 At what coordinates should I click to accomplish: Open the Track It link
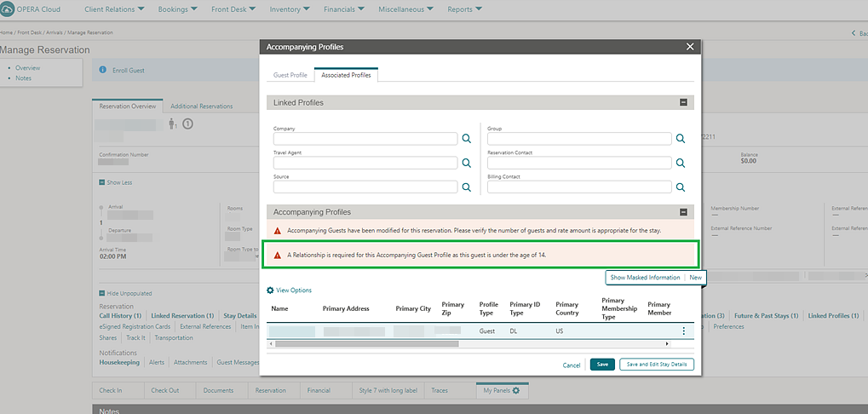pos(135,337)
